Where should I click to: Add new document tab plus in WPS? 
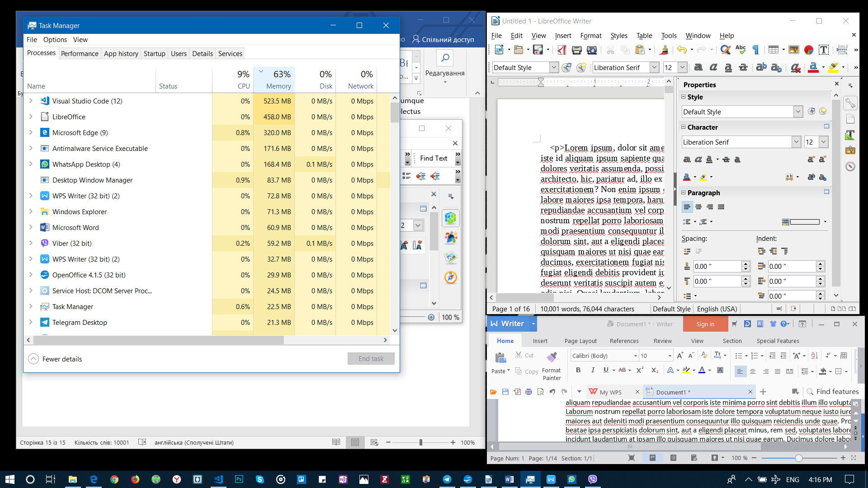pos(763,392)
